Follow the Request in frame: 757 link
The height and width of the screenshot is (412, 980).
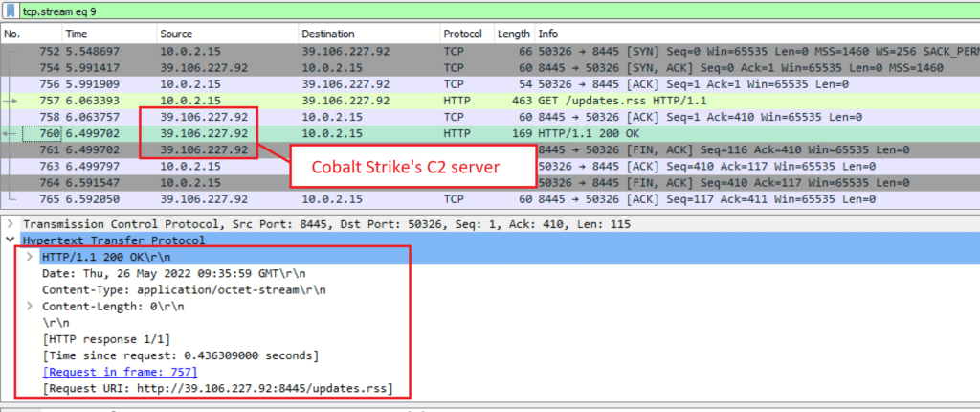[120, 372]
